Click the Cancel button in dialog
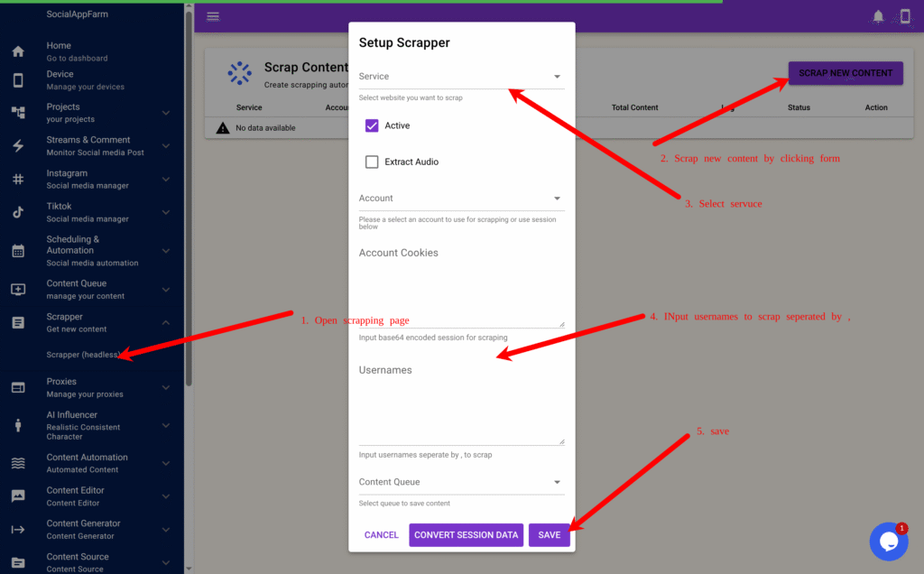The height and width of the screenshot is (574, 924). coord(381,534)
